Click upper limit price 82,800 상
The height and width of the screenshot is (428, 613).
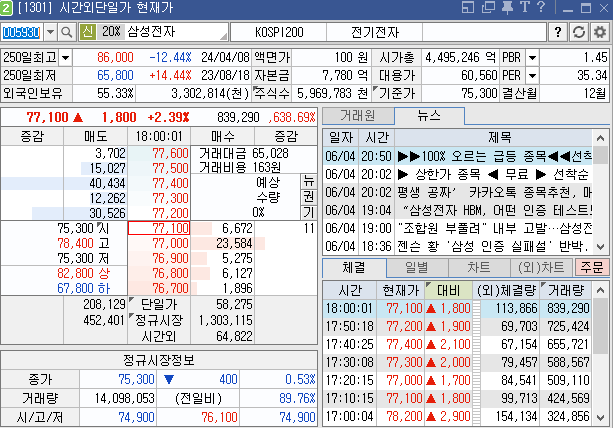84,273
